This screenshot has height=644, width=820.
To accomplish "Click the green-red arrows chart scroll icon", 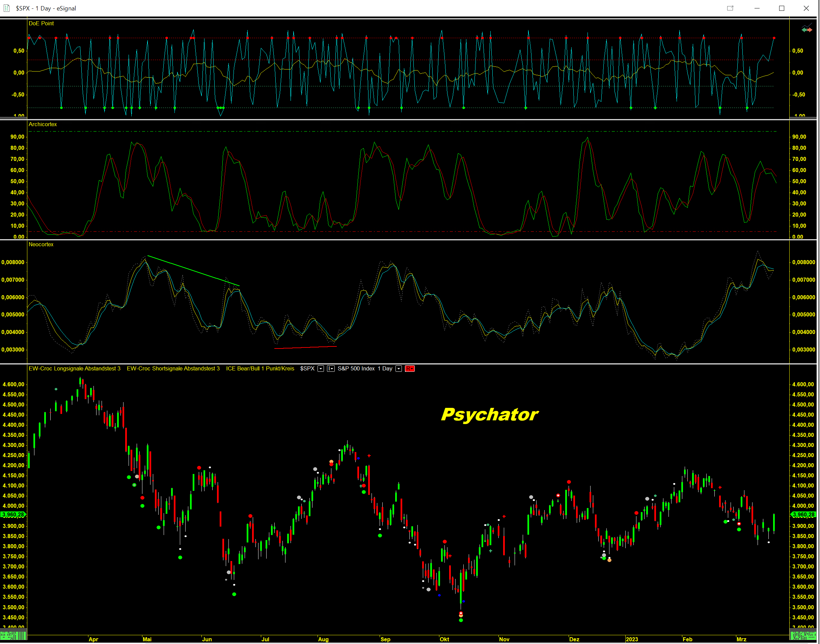I will (x=807, y=29).
